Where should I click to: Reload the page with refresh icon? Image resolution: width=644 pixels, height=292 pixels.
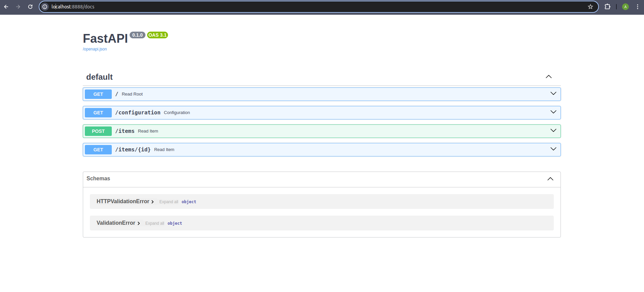(x=30, y=7)
